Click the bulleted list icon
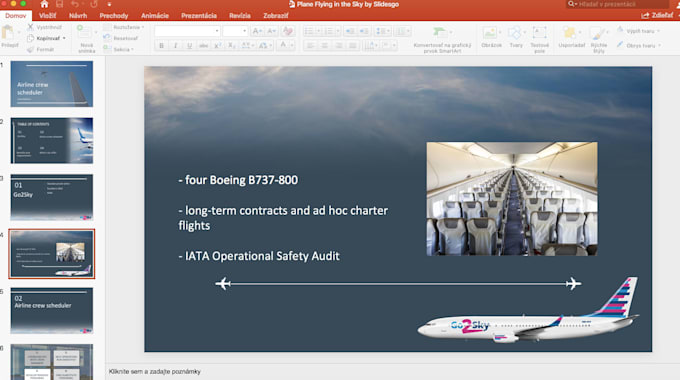This screenshot has width=680, height=380. 309,31
